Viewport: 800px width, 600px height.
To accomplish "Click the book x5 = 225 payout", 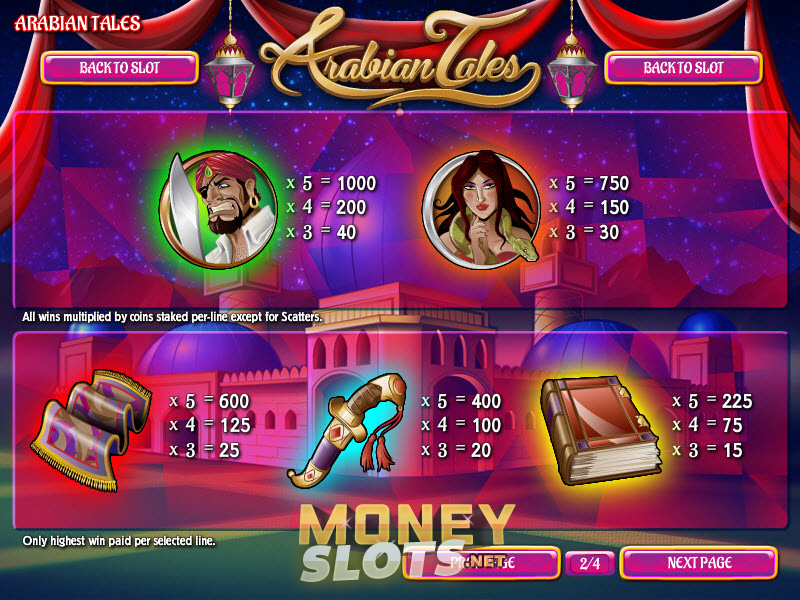I will pos(713,402).
